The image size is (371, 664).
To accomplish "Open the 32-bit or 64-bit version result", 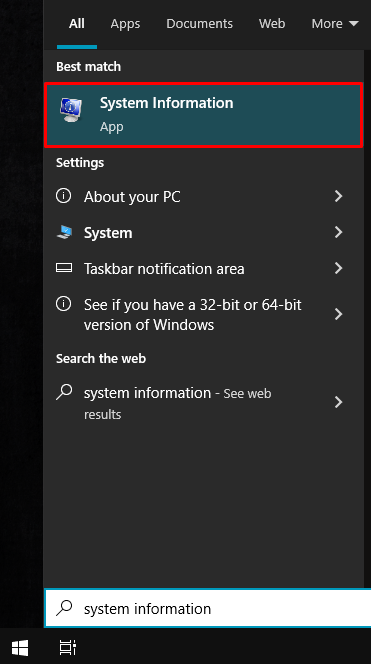I will pos(203,314).
